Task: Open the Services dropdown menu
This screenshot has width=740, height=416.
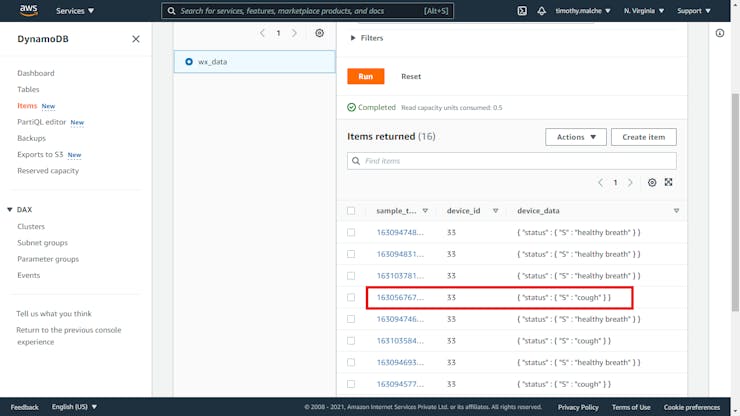Action: pos(75,11)
